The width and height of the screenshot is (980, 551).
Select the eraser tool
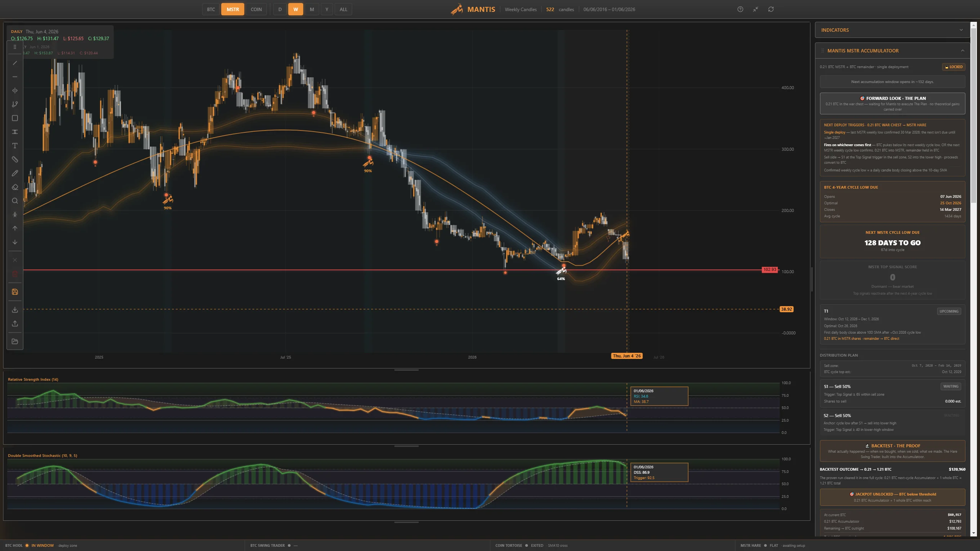[x=15, y=187]
